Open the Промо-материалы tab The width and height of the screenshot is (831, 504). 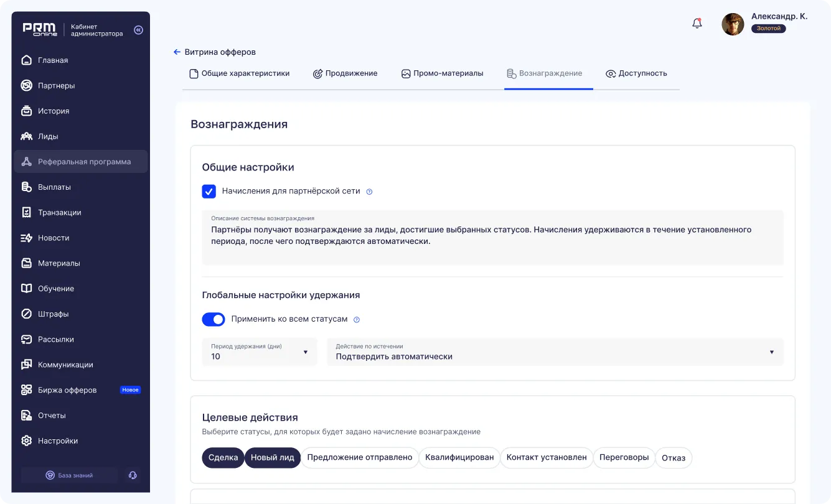442,73
